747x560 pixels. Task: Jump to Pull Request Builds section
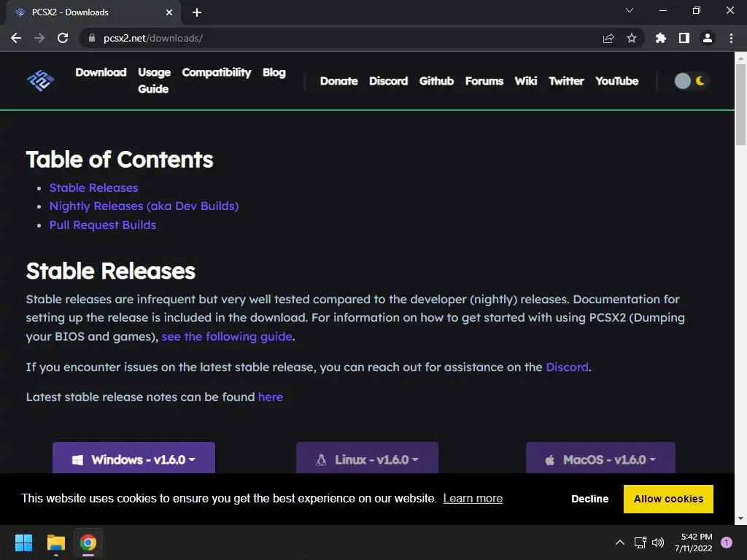click(103, 225)
